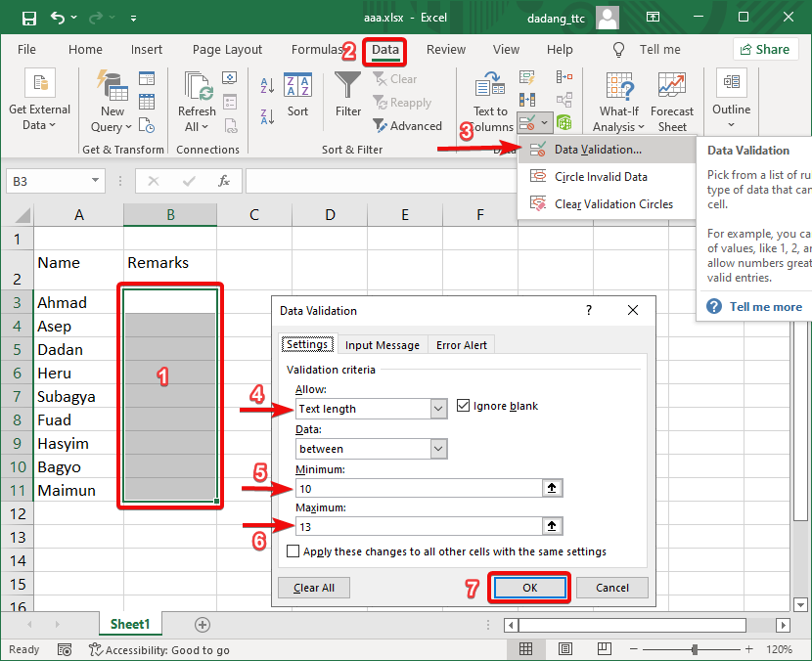Click the Save icon in title bar
The image size is (812, 661).
[29, 19]
